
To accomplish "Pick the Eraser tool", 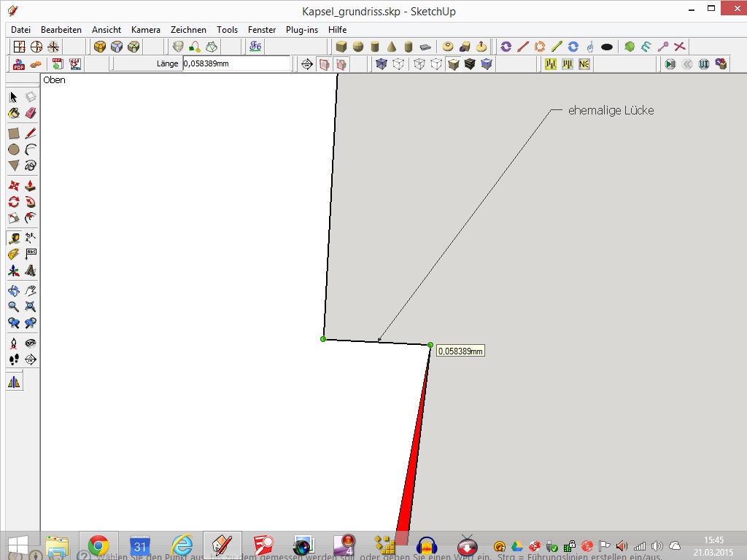I will [x=31, y=113].
